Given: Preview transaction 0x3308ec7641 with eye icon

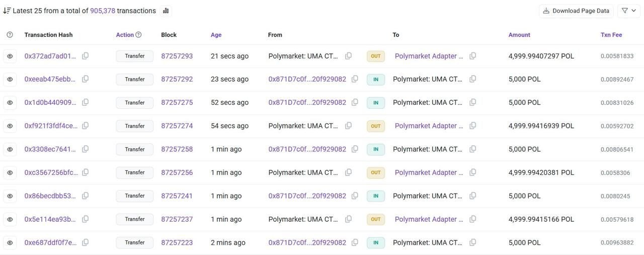Looking at the screenshot, I should [10, 149].
